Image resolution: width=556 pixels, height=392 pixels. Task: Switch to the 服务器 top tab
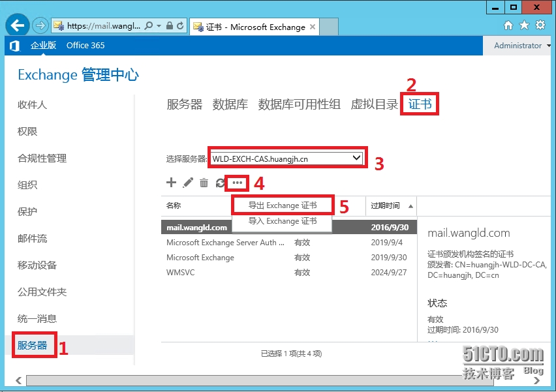click(x=185, y=104)
